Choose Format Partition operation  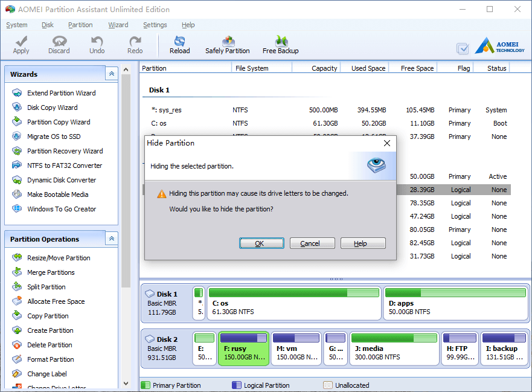(51, 359)
